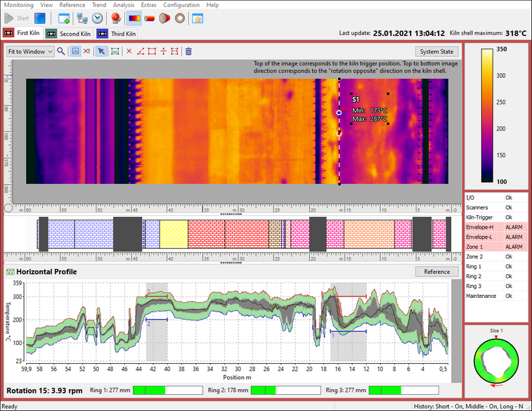Select the red rectangle area tool
Image resolution: width=532 pixels, height=411 pixels.
pos(152,51)
